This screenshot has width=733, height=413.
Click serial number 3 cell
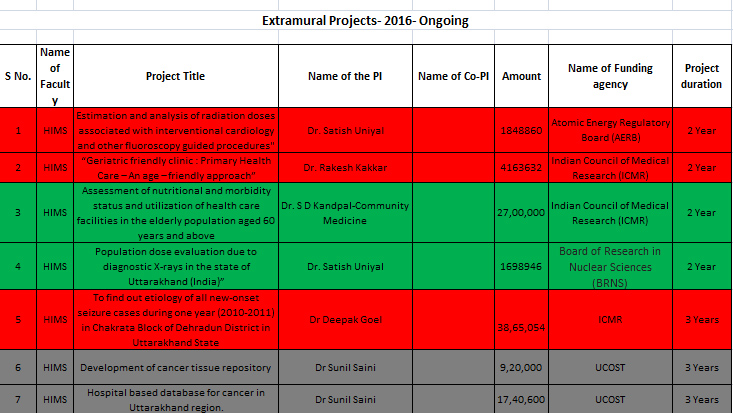18,212
